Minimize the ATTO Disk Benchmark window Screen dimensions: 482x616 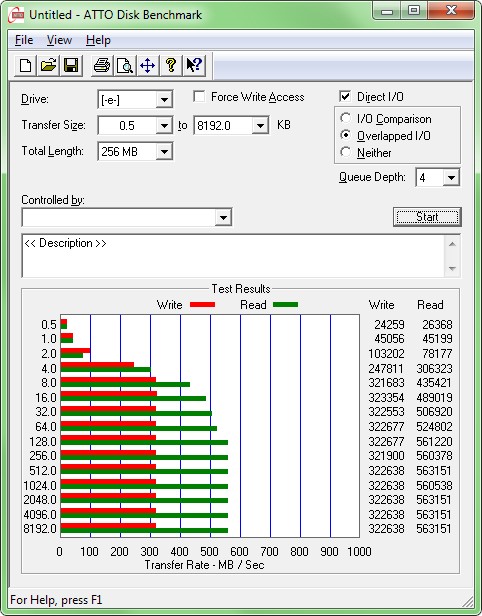click(x=387, y=11)
